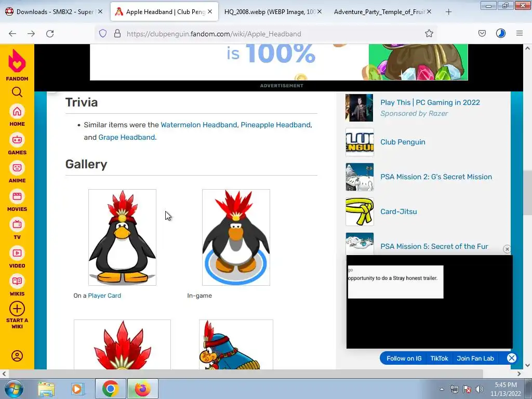The width and height of the screenshot is (532, 399).
Task: Open Movies section in Fandom sidebar
Action: pyautogui.click(x=17, y=201)
